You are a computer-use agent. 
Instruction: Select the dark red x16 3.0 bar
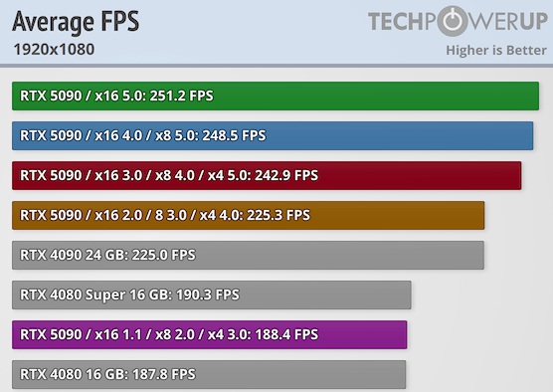point(267,176)
